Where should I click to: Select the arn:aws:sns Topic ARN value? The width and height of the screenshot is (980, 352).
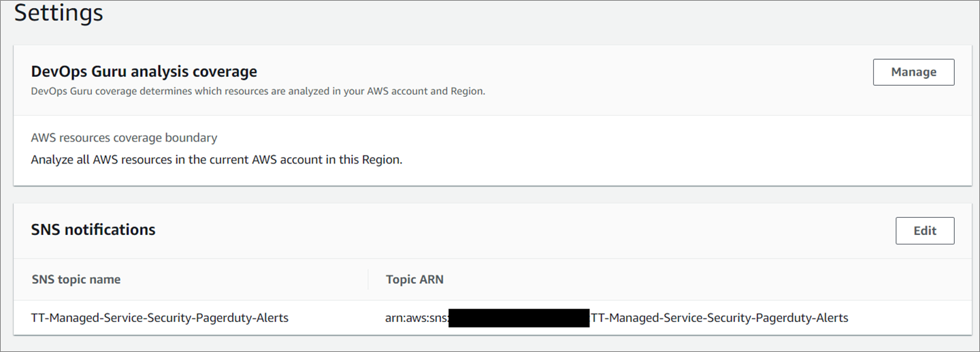(617, 318)
